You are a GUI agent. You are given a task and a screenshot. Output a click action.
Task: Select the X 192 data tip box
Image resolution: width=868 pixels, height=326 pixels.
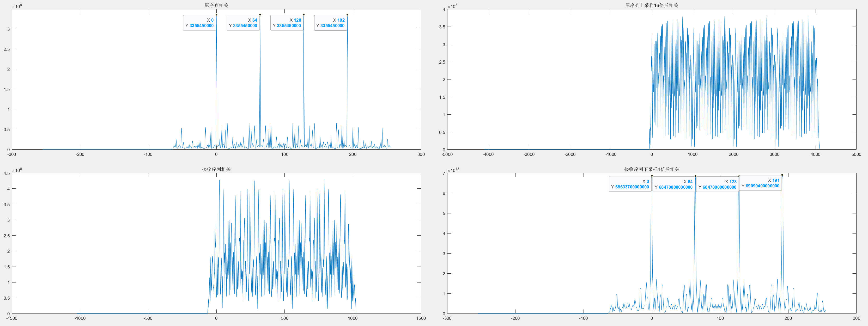(330, 23)
